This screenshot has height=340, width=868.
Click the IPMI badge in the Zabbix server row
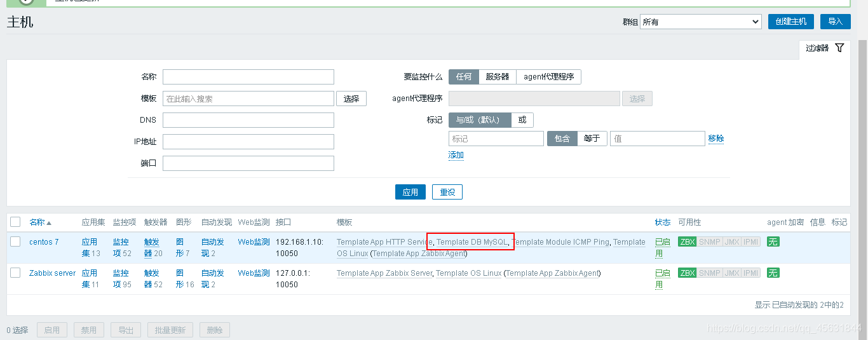751,273
